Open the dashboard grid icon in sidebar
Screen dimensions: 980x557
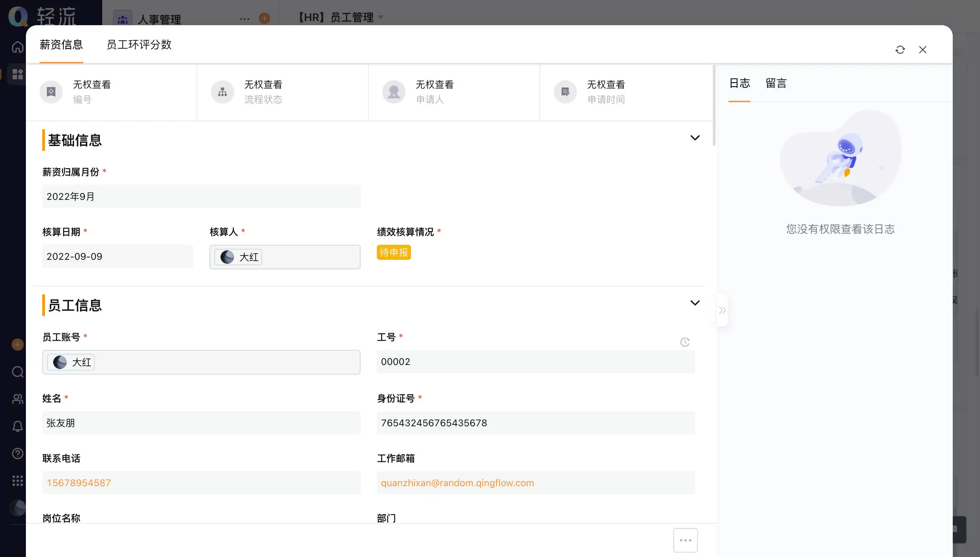[18, 74]
